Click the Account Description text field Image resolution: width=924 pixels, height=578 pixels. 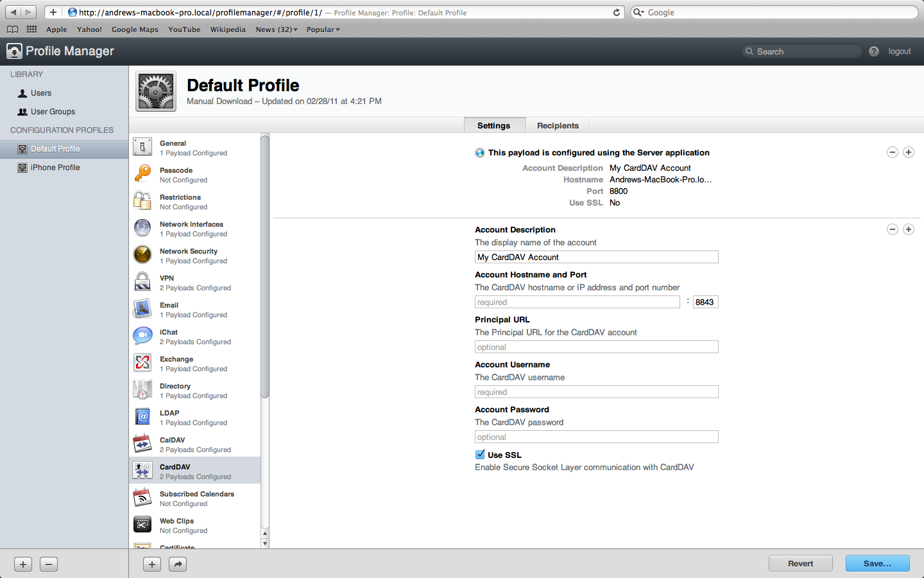pos(597,257)
